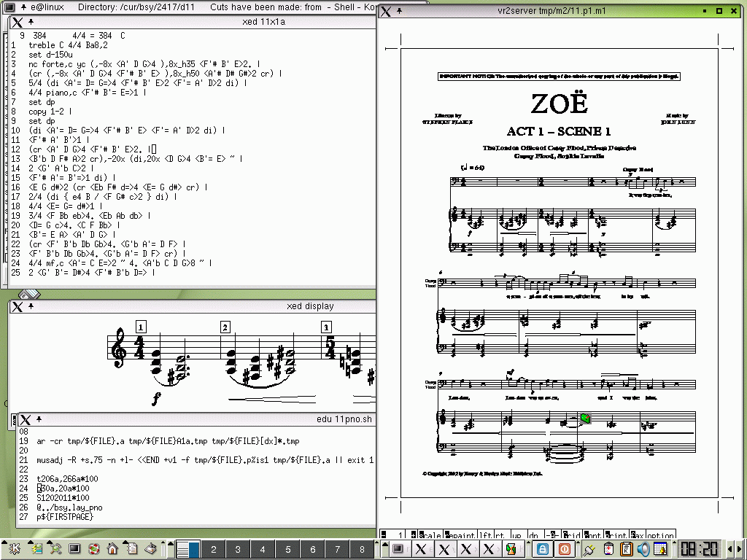Click the line 'copy 1-2 |' in xed 11x1a
The width and height of the screenshot is (747, 560).
(x=50, y=112)
